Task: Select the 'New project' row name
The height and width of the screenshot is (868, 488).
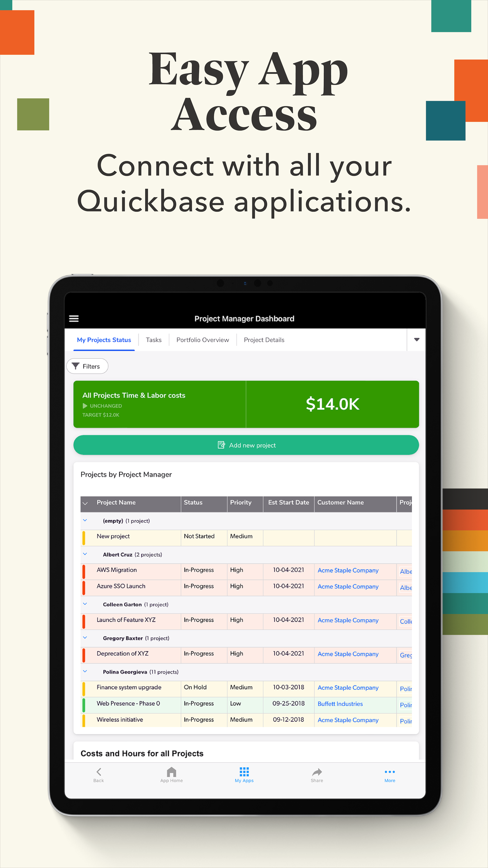Action: [113, 536]
